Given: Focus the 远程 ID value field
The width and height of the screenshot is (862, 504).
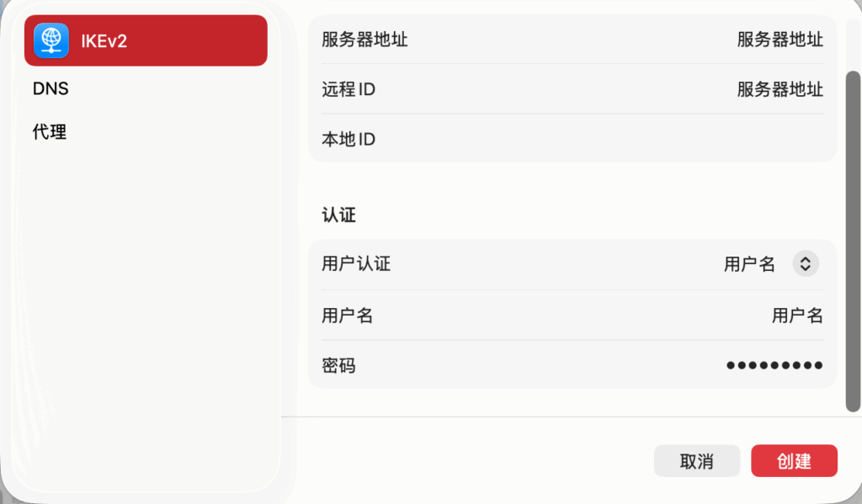Looking at the screenshot, I should coord(780,89).
